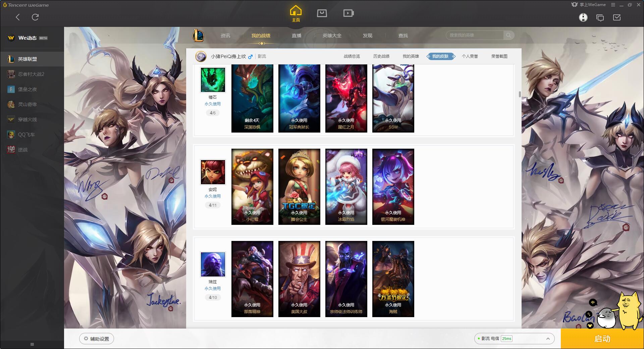The width and height of the screenshot is (644, 349).
Task: Click the 掌上WeGame link
Action: tap(589, 5)
